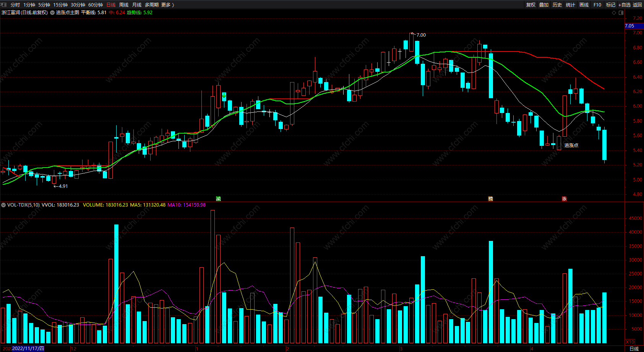
Task: Click the X10 volume scale label
Action: (x=630, y=342)
